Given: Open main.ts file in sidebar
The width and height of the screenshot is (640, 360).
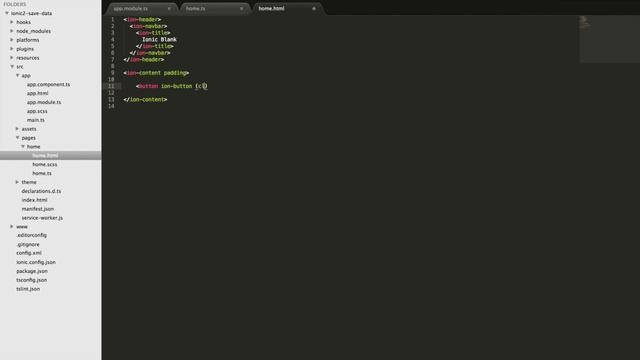Looking at the screenshot, I should [36, 120].
